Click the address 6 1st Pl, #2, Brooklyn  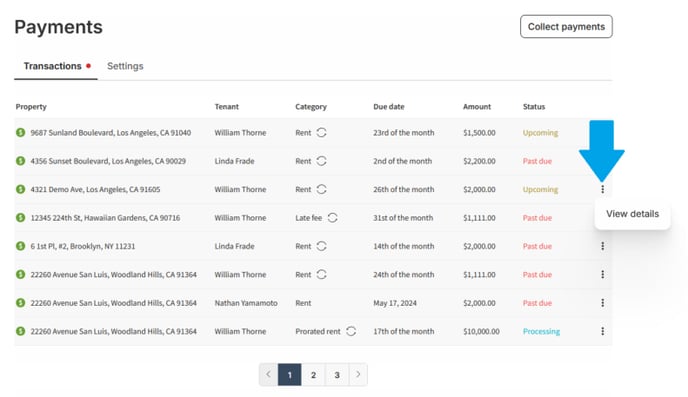click(x=83, y=246)
